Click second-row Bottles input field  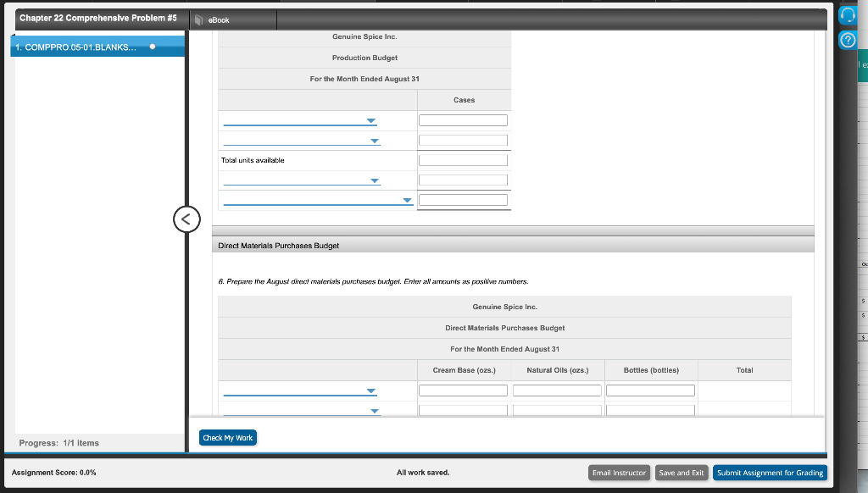click(x=650, y=410)
